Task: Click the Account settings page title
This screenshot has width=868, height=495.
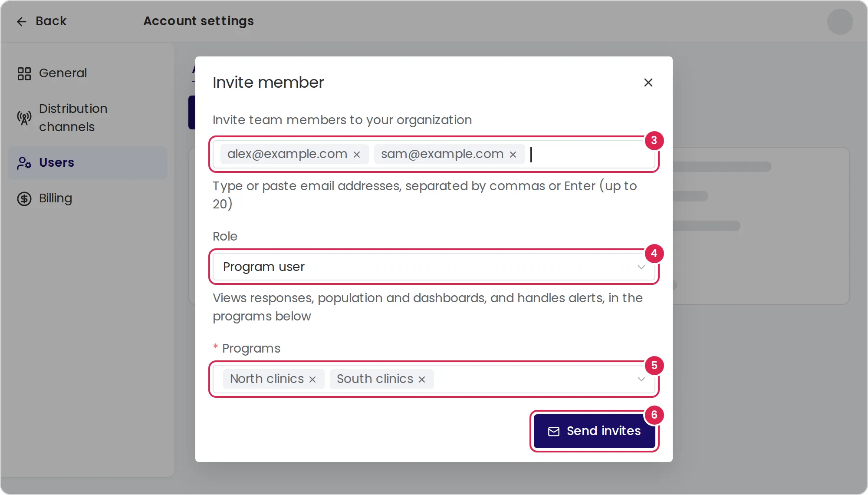Action: (x=199, y=21)
